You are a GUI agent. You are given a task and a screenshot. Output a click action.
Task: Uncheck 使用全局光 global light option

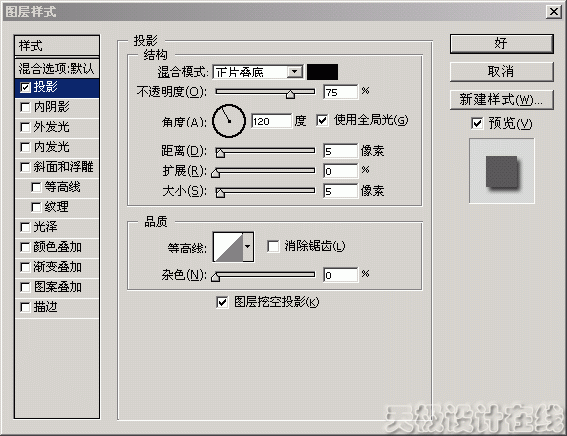pos(322,120)
